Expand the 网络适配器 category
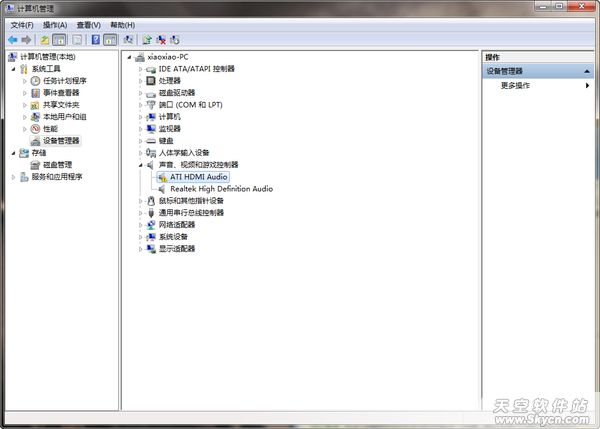 point(139,224)
